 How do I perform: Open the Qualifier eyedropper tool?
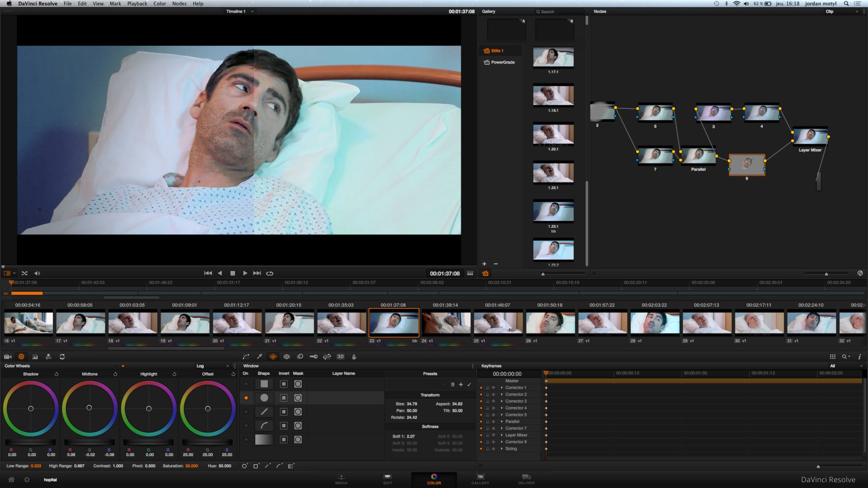pyautogui.click(x=259, y=356)
